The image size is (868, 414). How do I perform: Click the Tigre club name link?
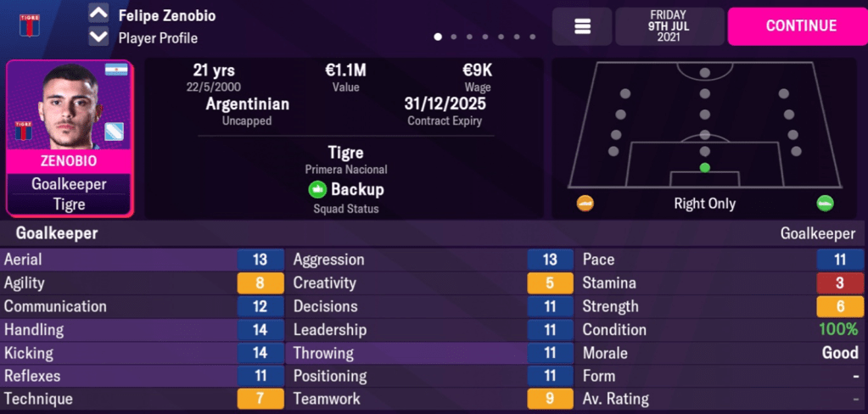pyautogui.click(x=345, y=153)
